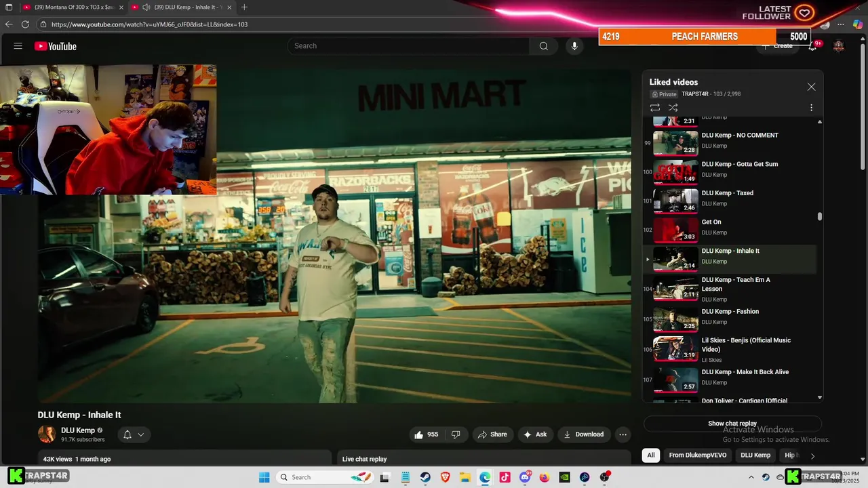
Task: Open Discord from the taskbar
Action: (x=525, y=477)
